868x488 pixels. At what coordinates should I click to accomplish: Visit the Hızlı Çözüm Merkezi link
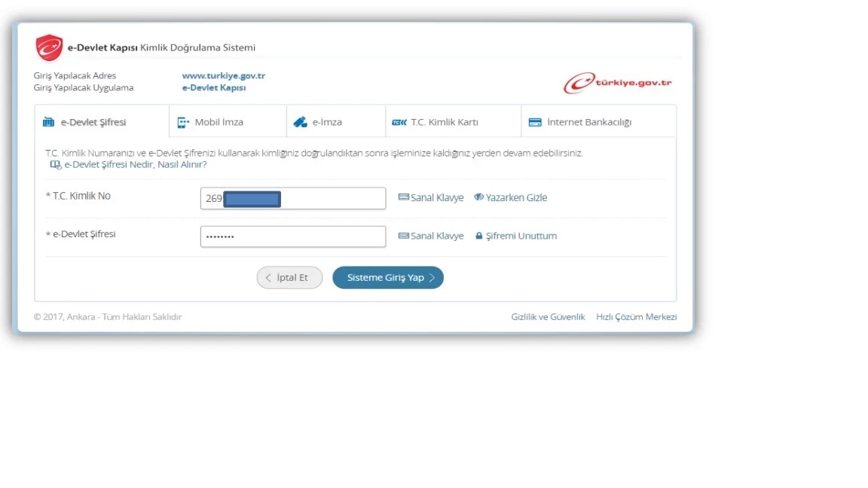[636, 317]
